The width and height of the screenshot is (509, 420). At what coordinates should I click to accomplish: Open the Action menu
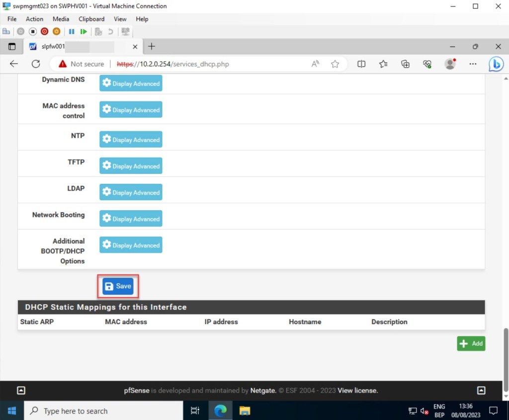34,19
